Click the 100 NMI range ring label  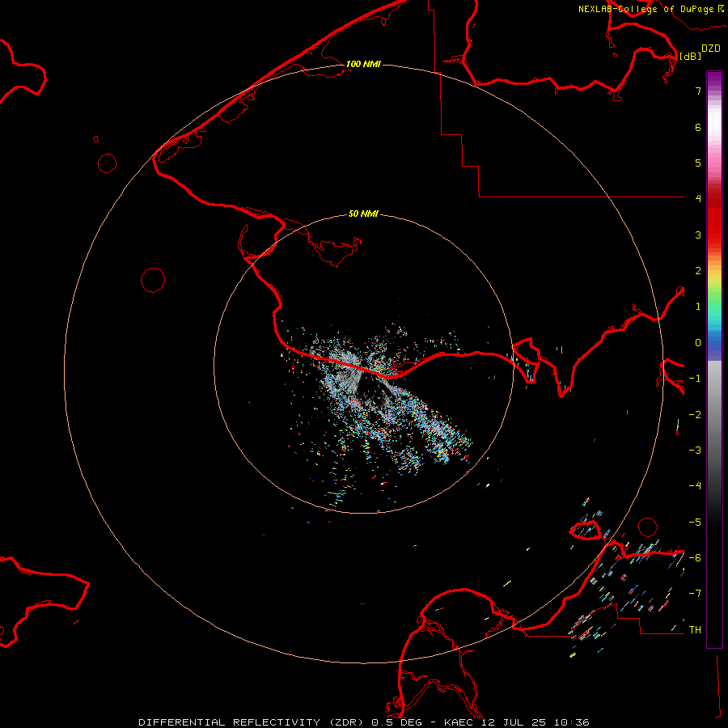click(363, 64)
